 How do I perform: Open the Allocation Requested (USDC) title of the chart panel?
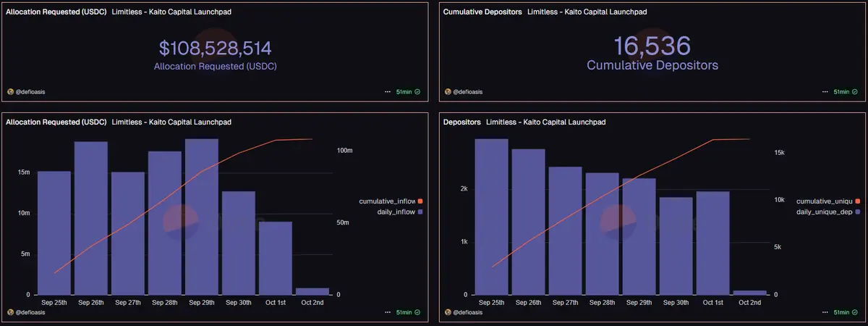56,122
